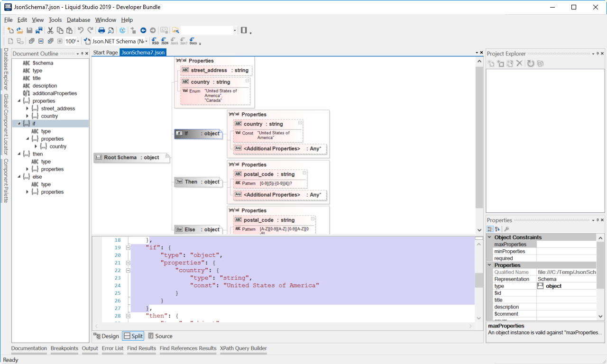The image size is (607, 364).
Task: Select the then tree item in Document Outline
Action: click(38, 154)
